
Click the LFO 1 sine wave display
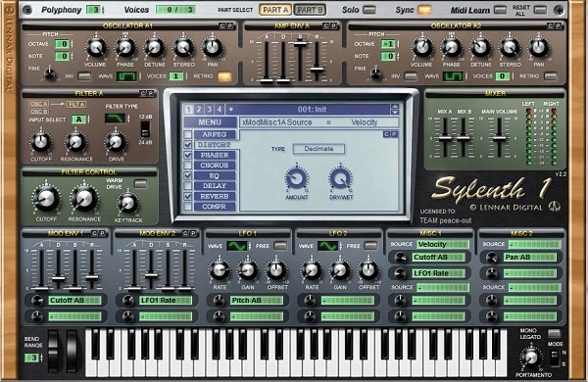click(237, 246)
